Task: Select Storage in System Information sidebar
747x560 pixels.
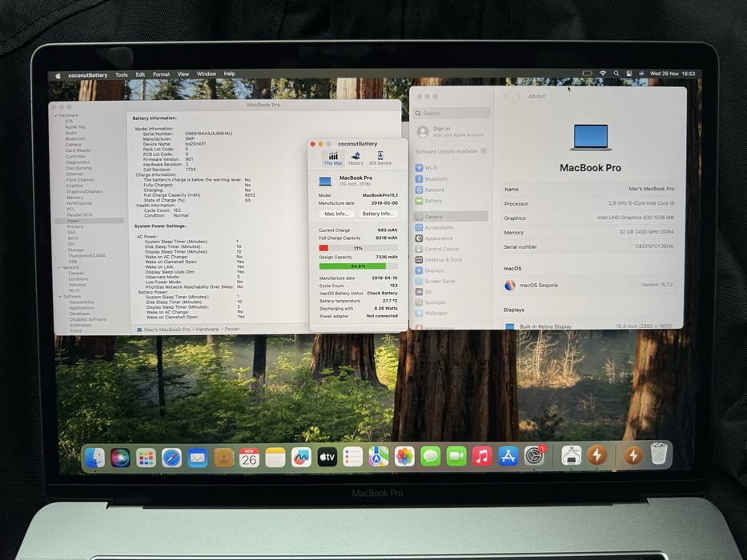Action: (76, 250)
